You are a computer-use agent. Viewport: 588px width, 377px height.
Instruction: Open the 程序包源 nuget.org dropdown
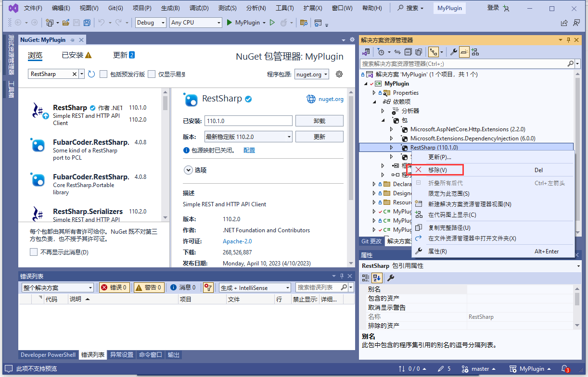312,74
